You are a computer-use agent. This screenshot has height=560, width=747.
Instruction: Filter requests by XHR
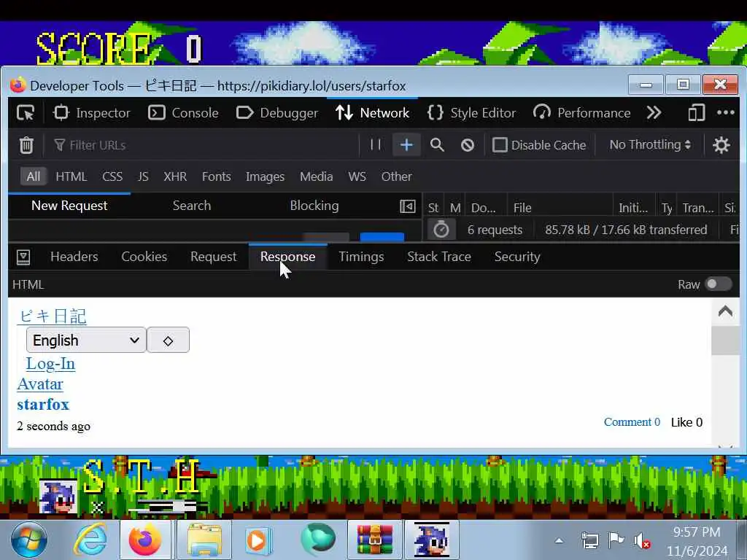pyautogui.click(x=175, y=176)
